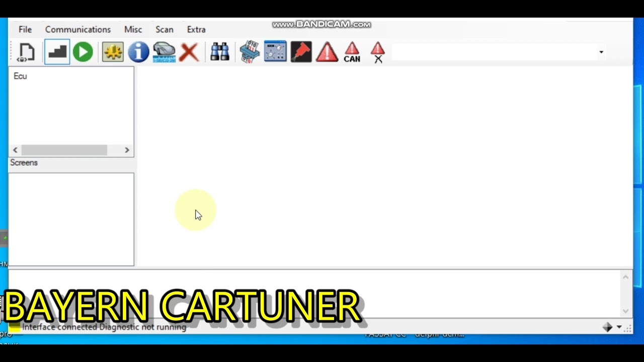The width and height of the screenshot is (644, 362).
Task: Open the File menu
Action: [x=25, y=30]
